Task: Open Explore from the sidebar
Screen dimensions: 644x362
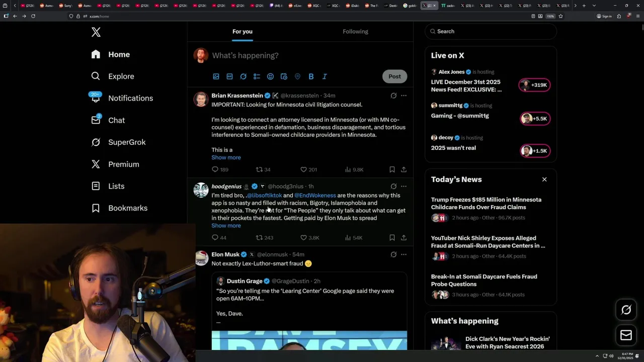Action: coord(113,76)
